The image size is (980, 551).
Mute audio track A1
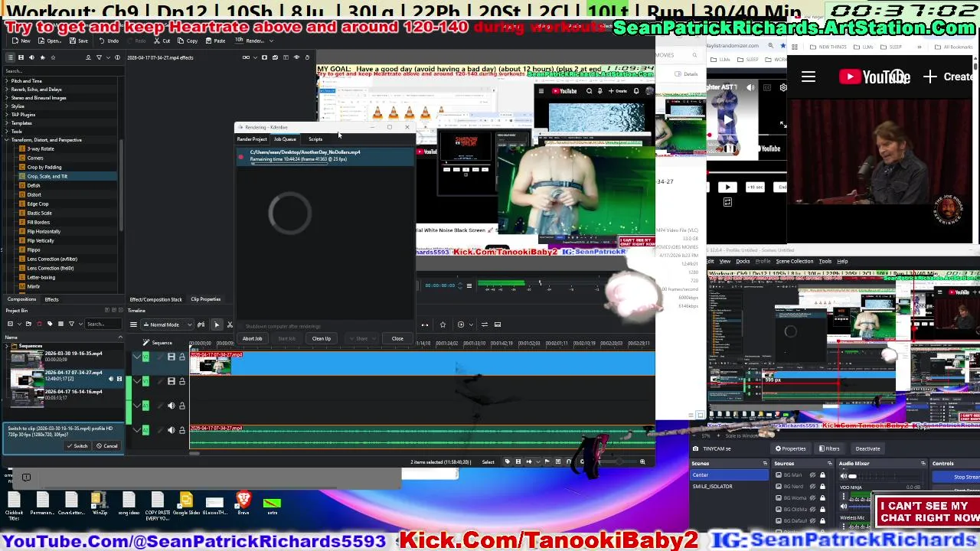[x=171, y=406]
